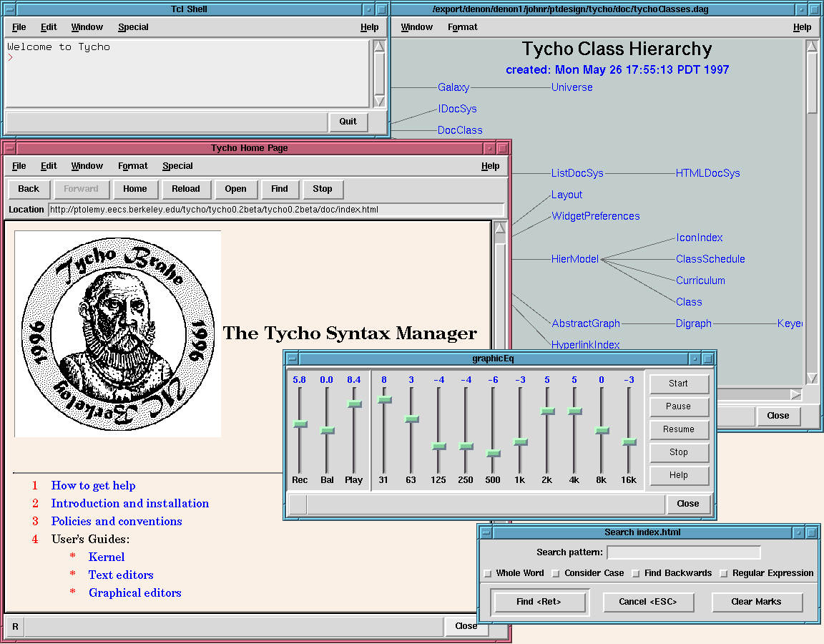Enable the Whole Word checkbox
824x644 pixels.
(488, 573)
